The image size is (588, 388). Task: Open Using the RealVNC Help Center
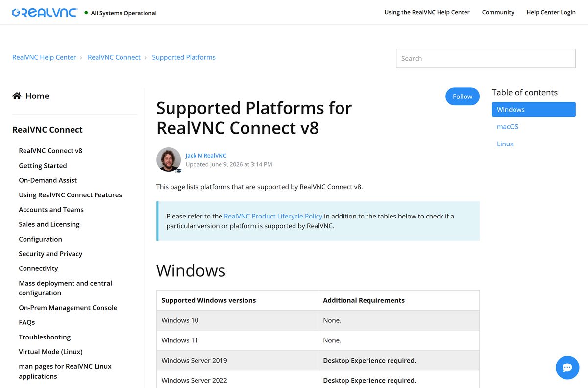point(427,12)
